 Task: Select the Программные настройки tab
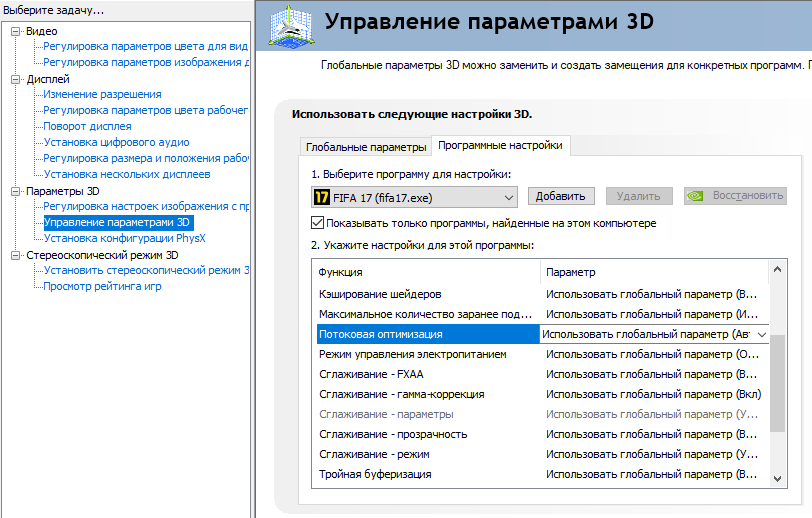(x=500, y=146)
